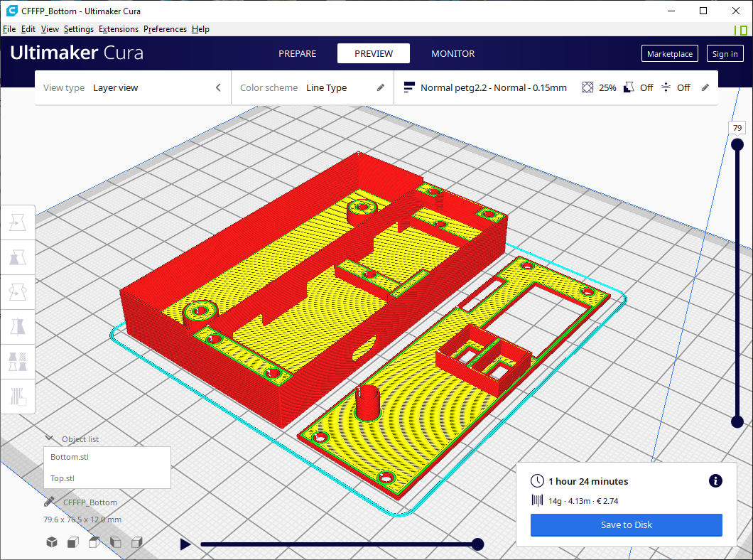Click the infill 25% icon
Screen dimensions: 753x560
click(587, 87)
